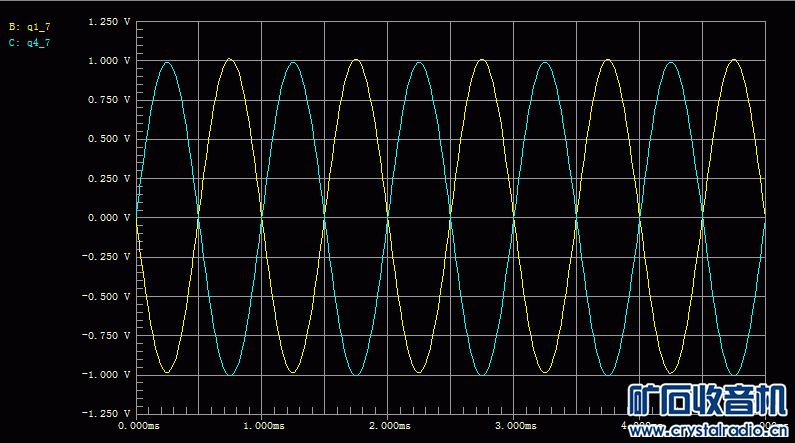Click the 0.000ms time axis label

pyautogui.click(x=139, y=426)
